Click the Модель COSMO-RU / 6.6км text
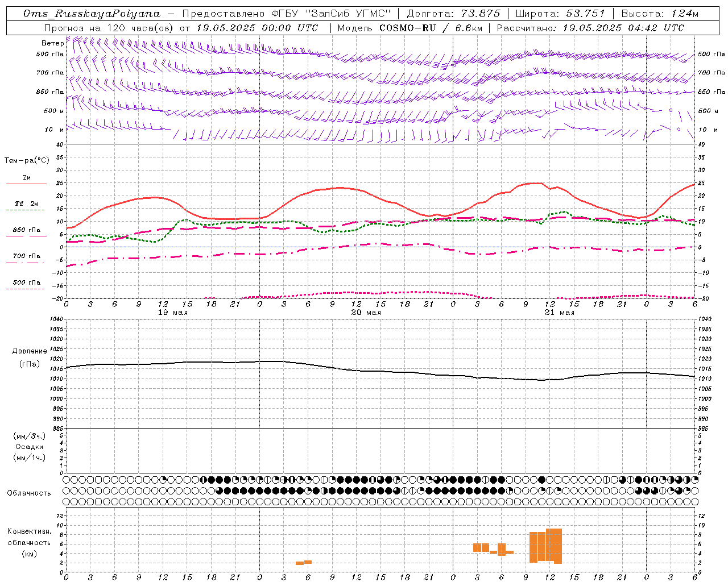 click(409, 28)
